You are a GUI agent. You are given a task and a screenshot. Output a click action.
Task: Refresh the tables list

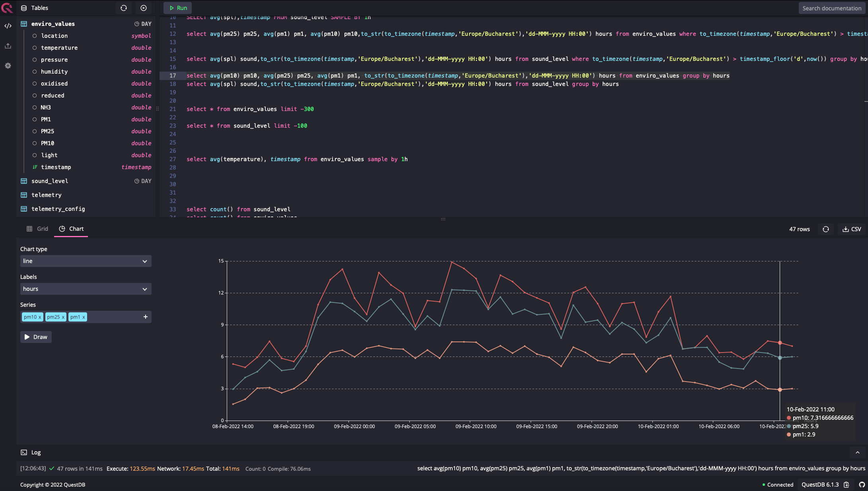(124, 8)
